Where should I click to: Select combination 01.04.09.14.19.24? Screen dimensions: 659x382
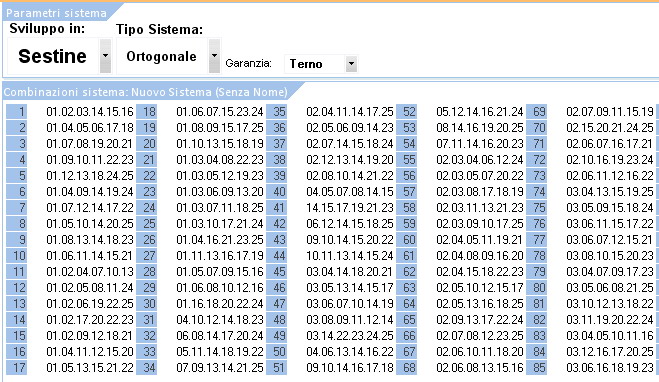point(90,192)
